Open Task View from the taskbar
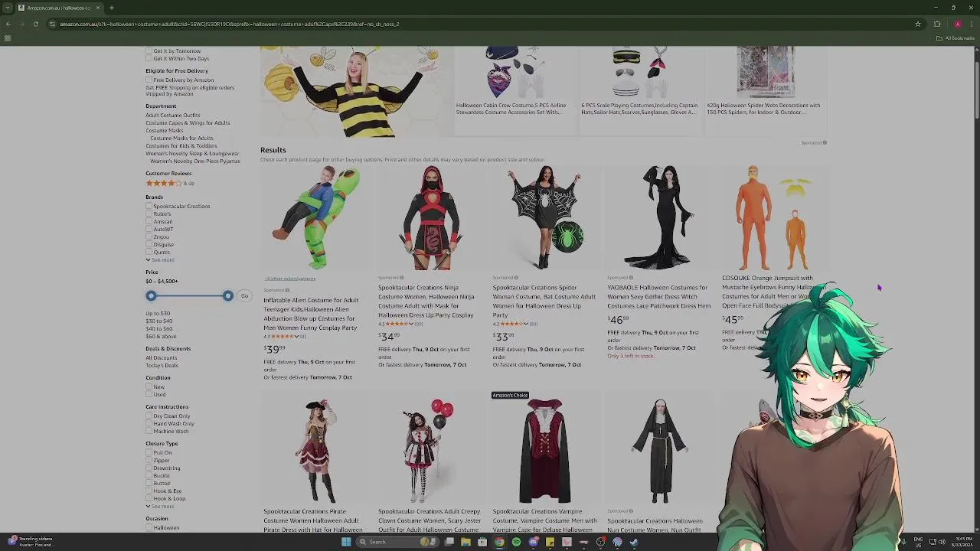The width and height of the screenshot is (980, 551). [x=449, y=542]
